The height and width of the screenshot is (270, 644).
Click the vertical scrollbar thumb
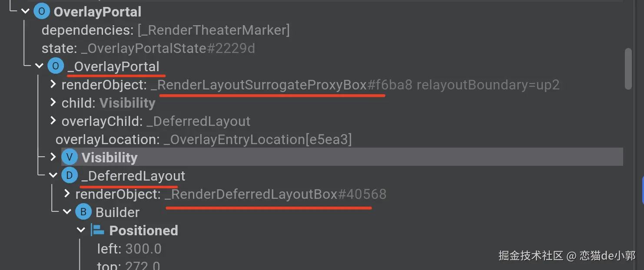tap(628, 69)
